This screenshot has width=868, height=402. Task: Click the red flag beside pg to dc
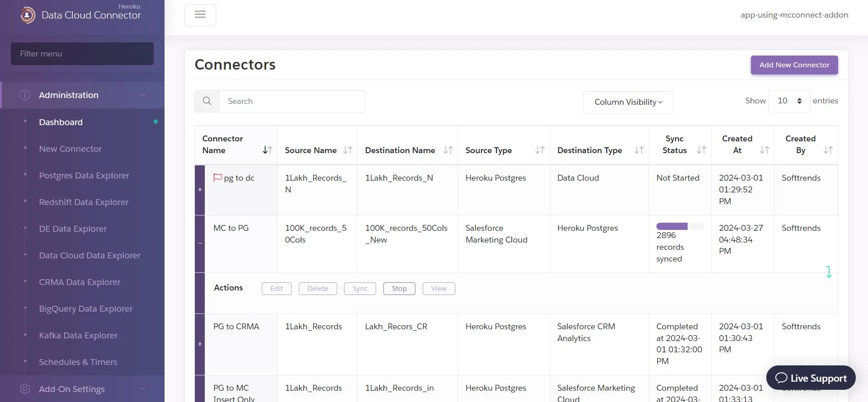217,178
